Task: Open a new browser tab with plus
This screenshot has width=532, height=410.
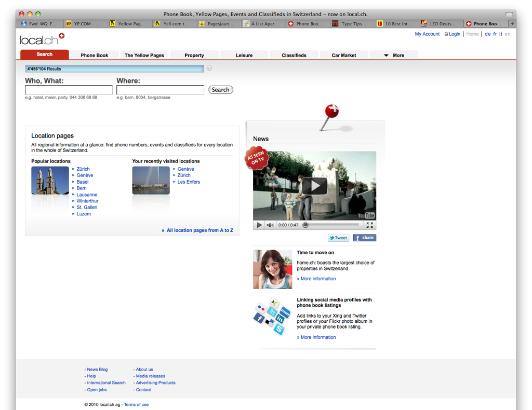Action: click(512, 23)
